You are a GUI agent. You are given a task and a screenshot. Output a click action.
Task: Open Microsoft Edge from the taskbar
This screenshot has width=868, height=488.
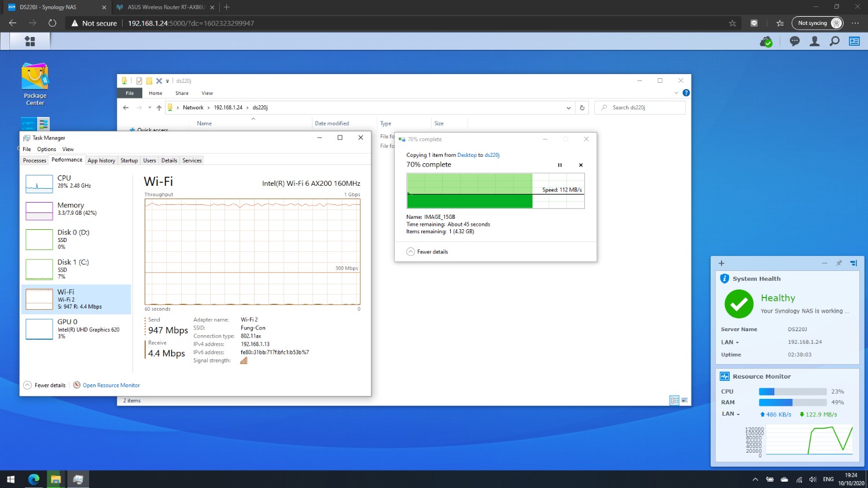pos(34,479)
